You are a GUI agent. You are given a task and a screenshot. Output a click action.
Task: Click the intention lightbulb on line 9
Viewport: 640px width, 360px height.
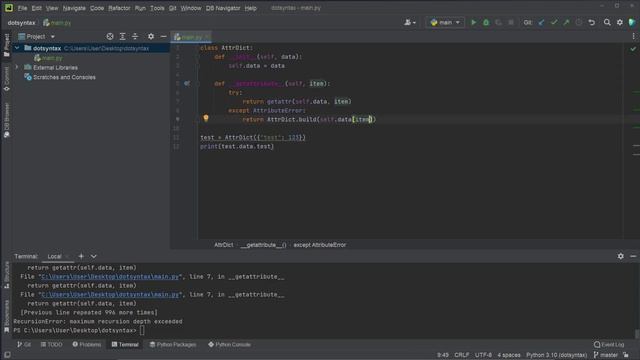[x=206, y=118]
